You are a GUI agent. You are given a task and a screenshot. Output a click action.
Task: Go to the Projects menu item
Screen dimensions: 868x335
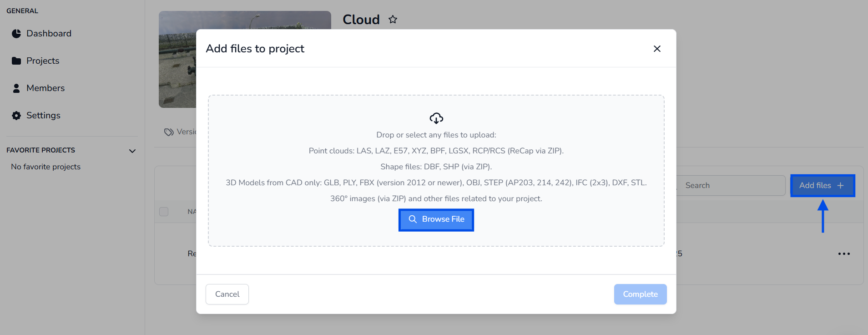[43, 61]
